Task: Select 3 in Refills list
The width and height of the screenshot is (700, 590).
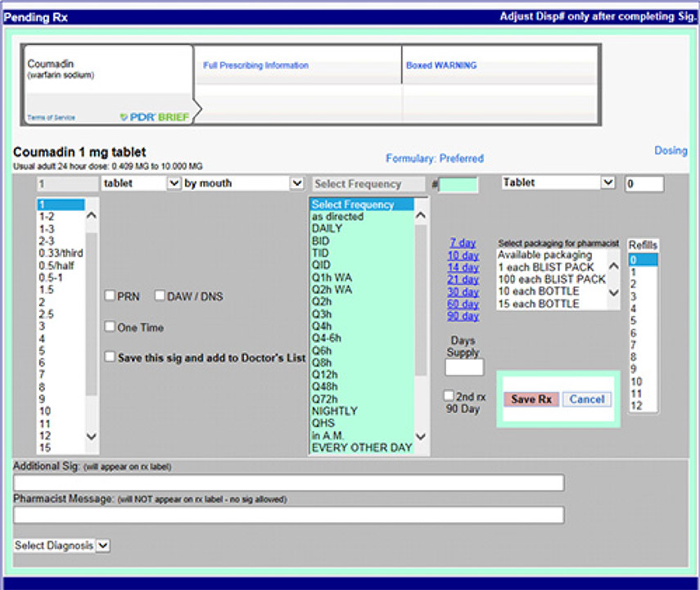Action: point(643,296)
